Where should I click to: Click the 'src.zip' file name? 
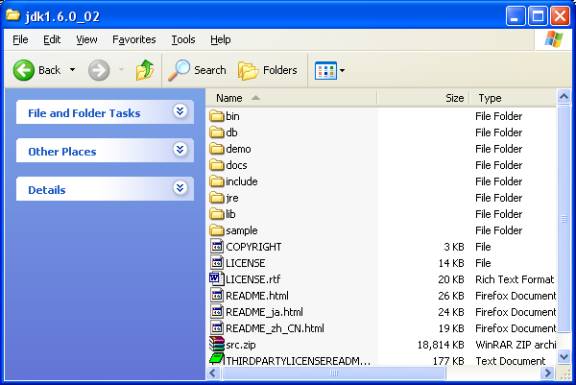241,345
